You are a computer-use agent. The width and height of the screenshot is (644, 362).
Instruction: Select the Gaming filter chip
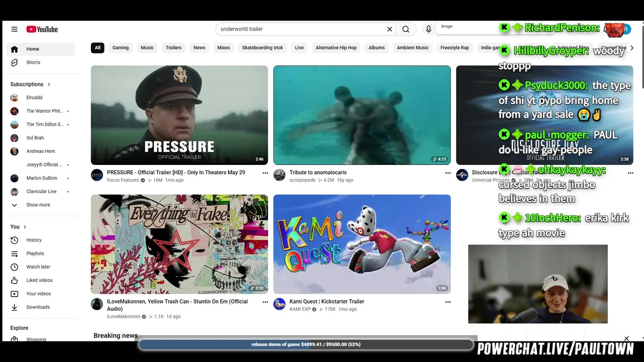point(120,48)
